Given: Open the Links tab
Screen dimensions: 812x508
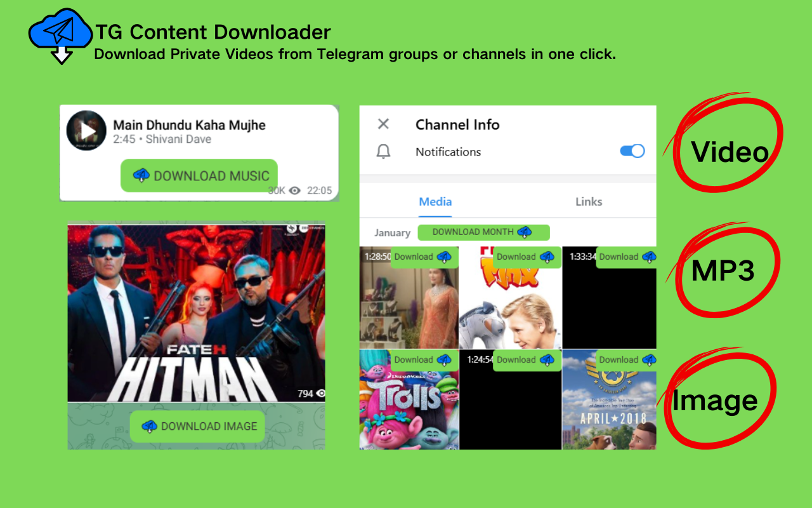Looking at the screenshot, I should [x=589, y=201].
